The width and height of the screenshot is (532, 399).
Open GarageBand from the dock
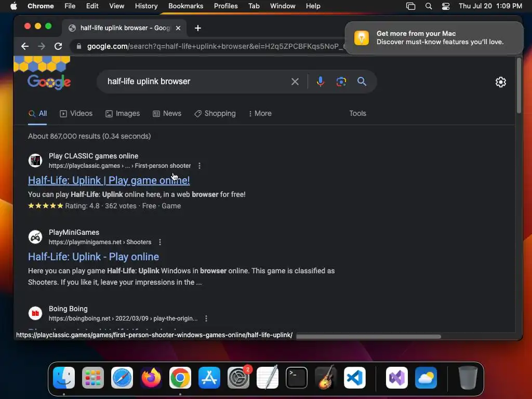pos(326,378)
